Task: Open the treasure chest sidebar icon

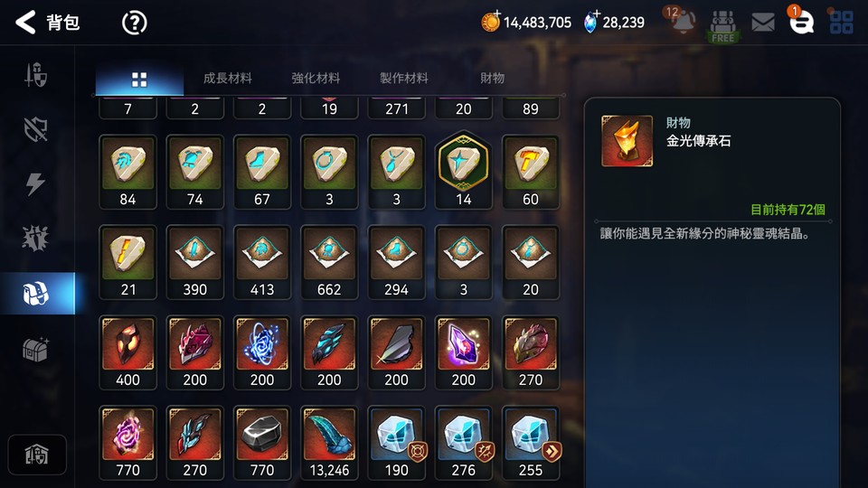Action: coord(36,349)
